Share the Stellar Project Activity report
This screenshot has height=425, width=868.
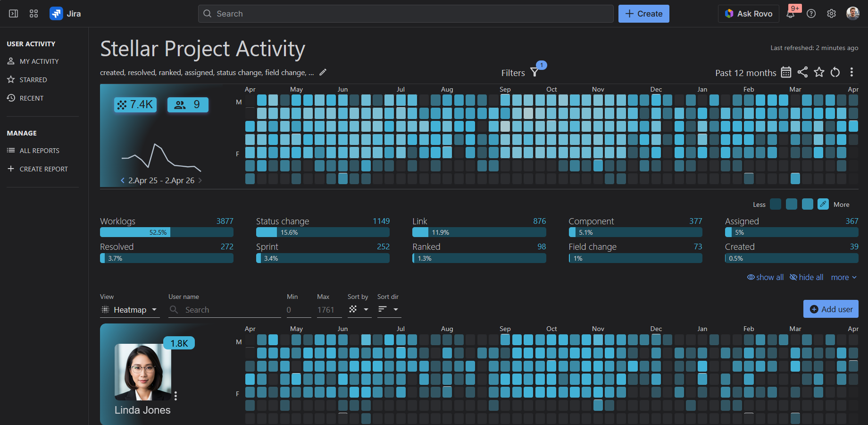tap(803, 72)
